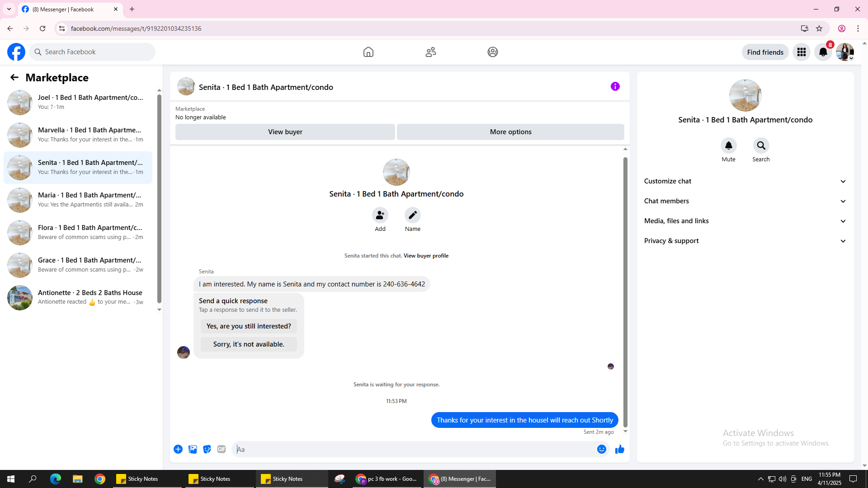
Task: Open More options for the listing
Action: click(510, 132)
